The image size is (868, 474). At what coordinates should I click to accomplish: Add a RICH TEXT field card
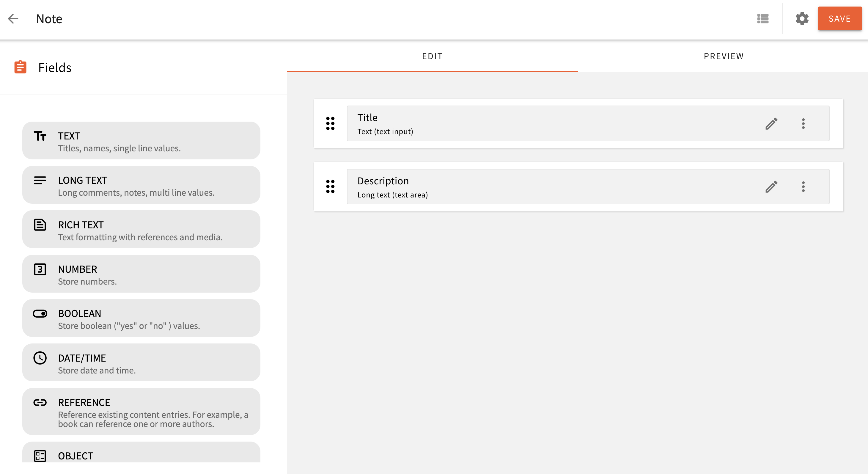pos(141,229)
